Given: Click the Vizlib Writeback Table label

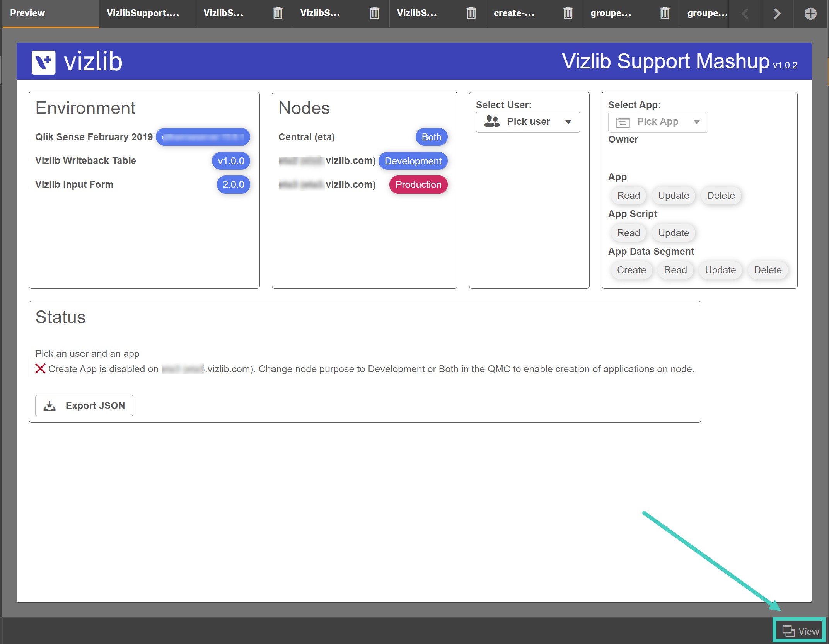Looking at the screenshot, I should (85, 160).
